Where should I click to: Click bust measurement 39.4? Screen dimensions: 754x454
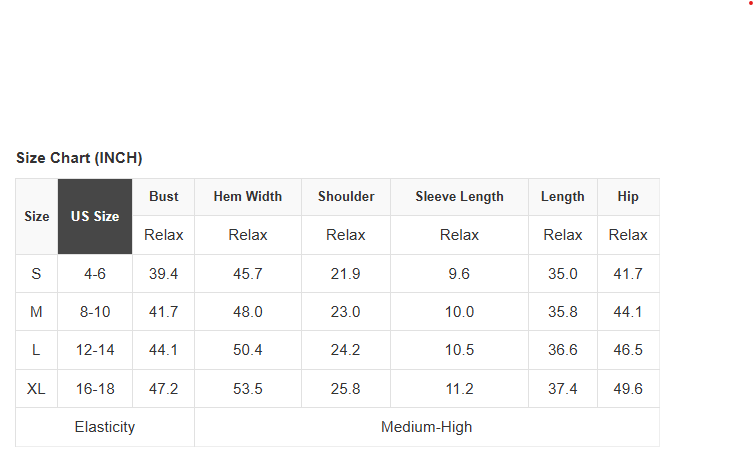[x=164, y=274]
